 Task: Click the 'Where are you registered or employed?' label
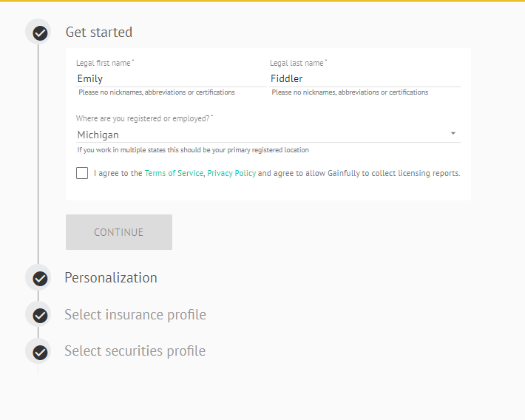(x=144, y=118)
